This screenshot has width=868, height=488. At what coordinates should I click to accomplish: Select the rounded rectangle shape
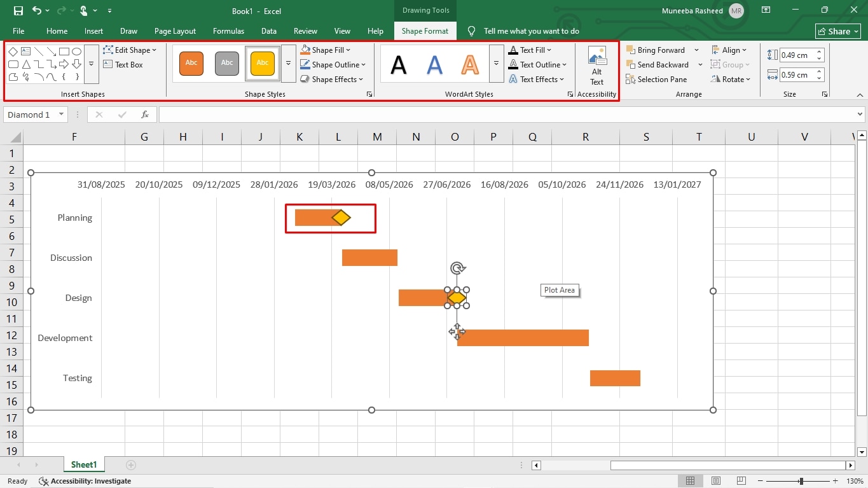pos(13,64)
